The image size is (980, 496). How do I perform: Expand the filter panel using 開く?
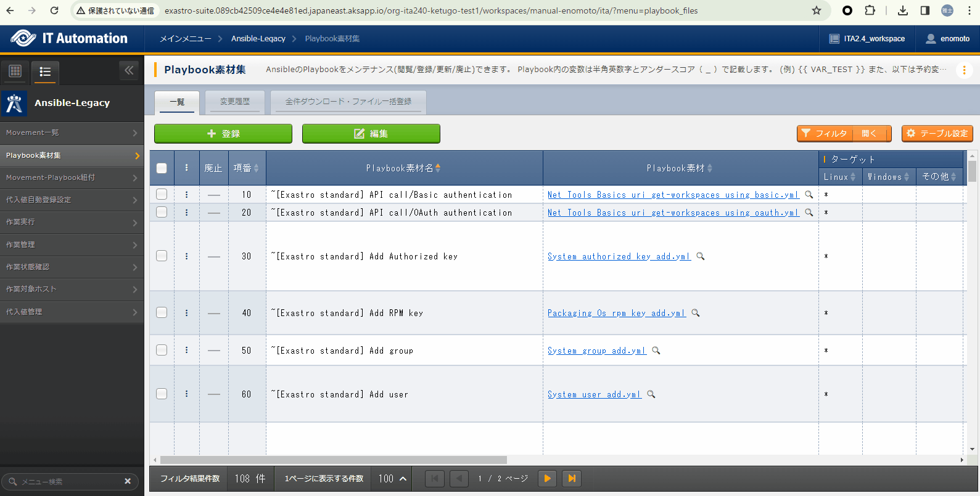pos(869,134)
